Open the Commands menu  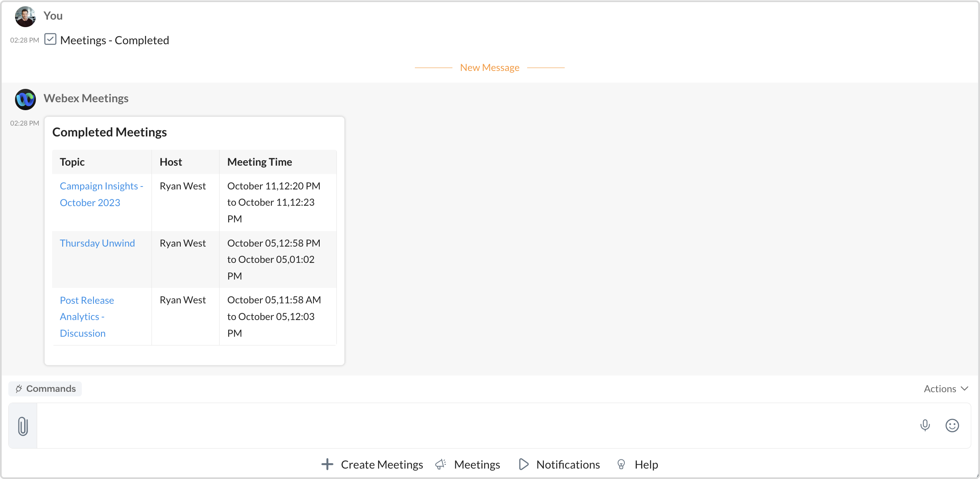tap(45, 388)
